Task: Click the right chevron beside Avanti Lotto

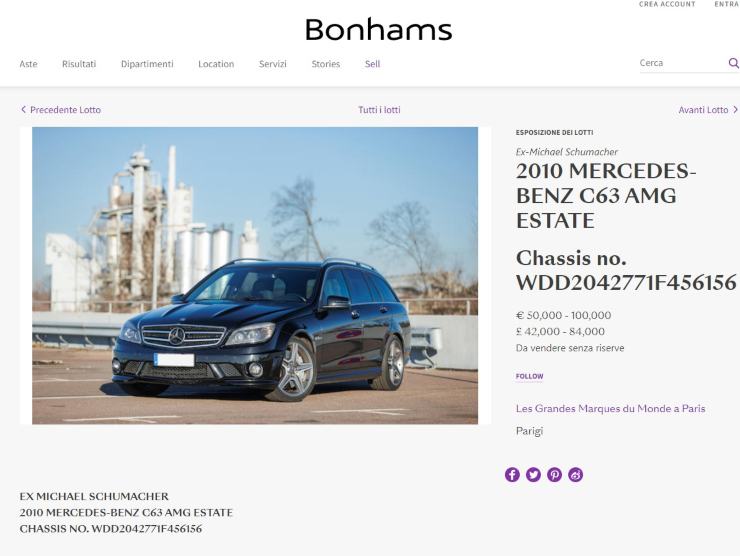Action: click(735, 110)
